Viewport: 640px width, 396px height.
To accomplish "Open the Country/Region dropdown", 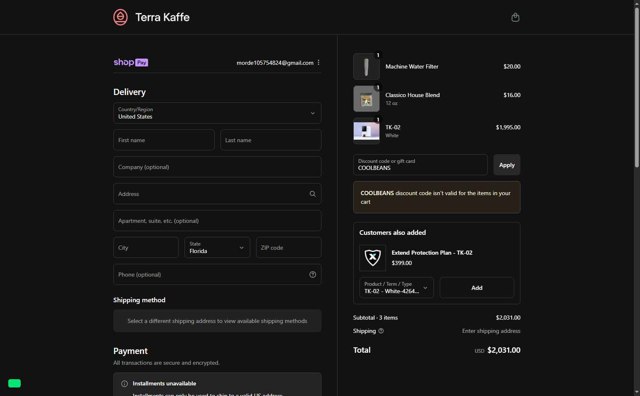I will (x=217, y=113).
